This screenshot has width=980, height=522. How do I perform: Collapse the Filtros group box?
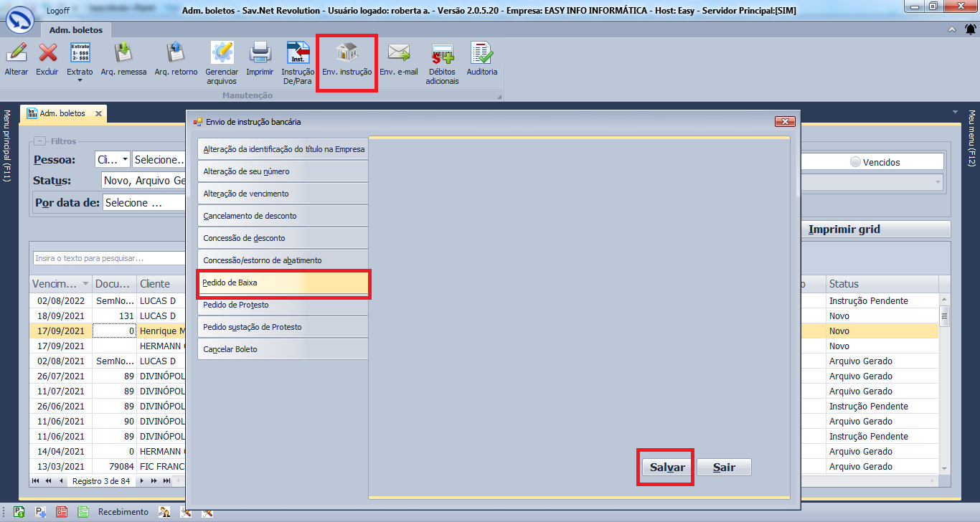pos(39,141)
